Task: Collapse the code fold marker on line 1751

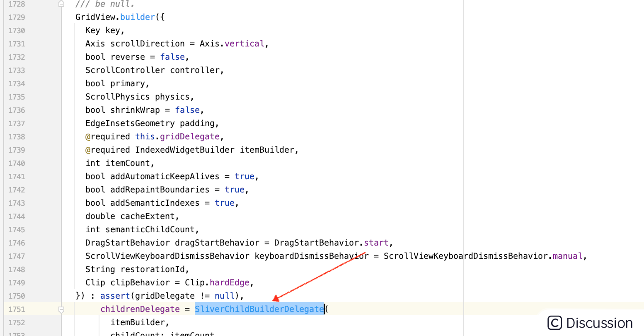Action: pyautogui.click(x=61, y=309)
